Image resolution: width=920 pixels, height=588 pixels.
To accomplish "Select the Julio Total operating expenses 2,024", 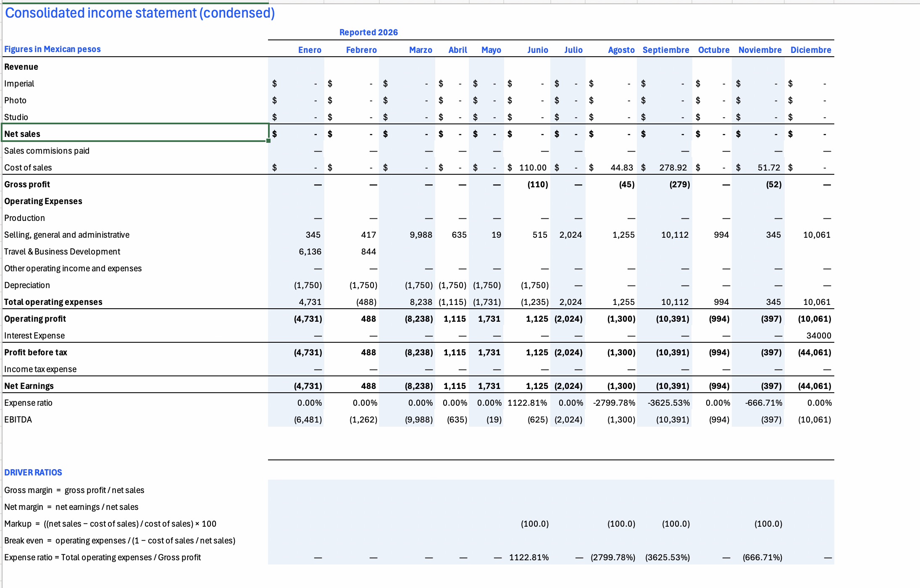I will pos(568,302).
